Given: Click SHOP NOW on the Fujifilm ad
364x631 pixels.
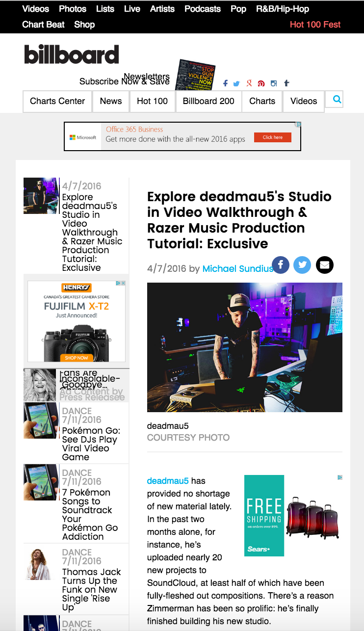Looking at the screenshot, I should click(76, 358).
